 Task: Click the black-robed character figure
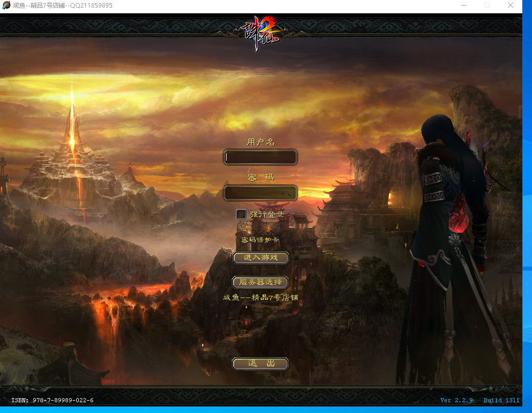450,230
